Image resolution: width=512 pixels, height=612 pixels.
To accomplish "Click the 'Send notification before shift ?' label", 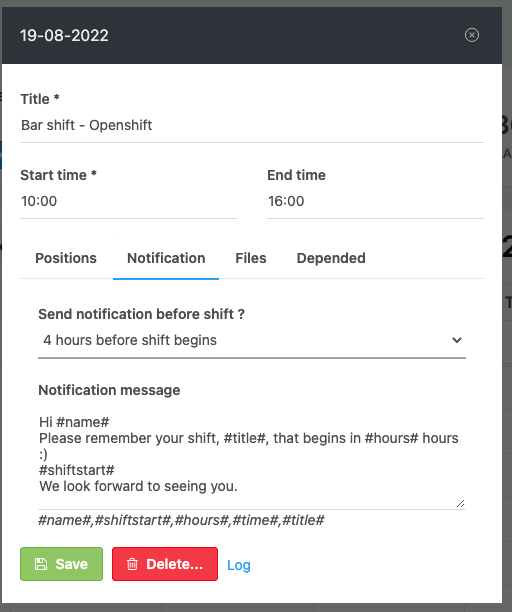I will click(x=141, y=314).
